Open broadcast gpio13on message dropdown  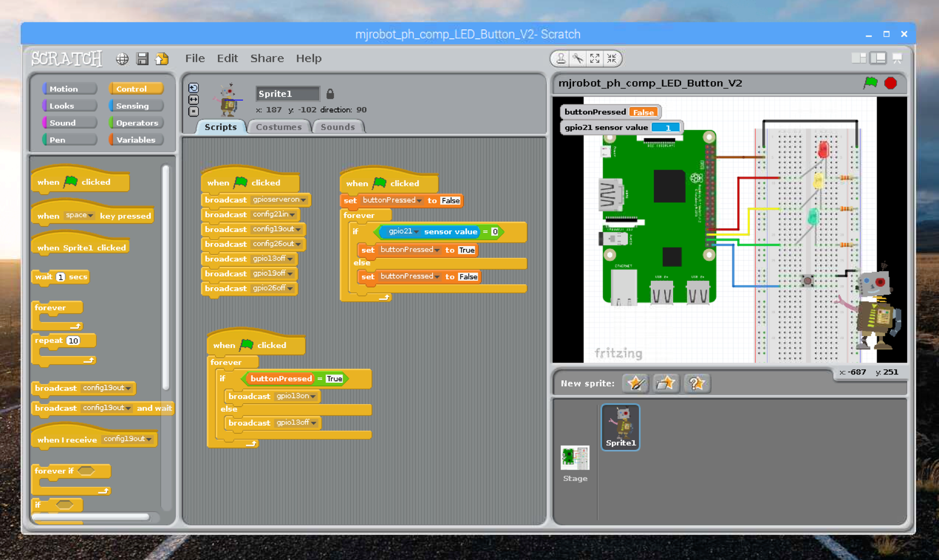coord(313,396)
